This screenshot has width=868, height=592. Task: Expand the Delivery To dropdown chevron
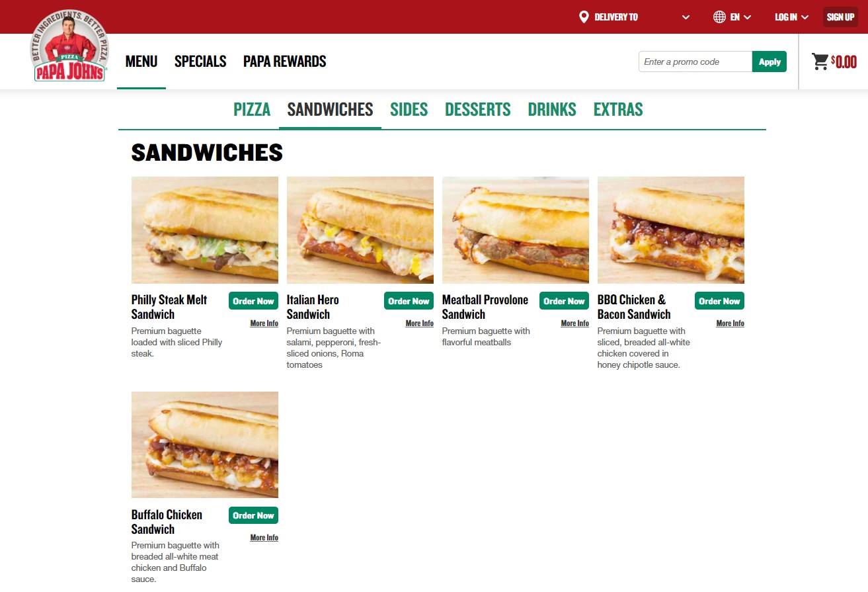pyautogui.click(x=686, y=17)
